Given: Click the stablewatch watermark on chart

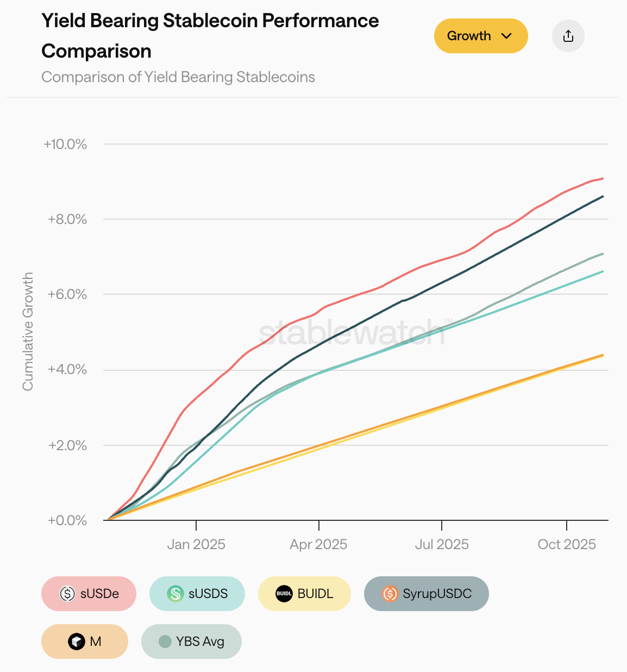Looking at the screenshot, I should [x=352, y=333].
